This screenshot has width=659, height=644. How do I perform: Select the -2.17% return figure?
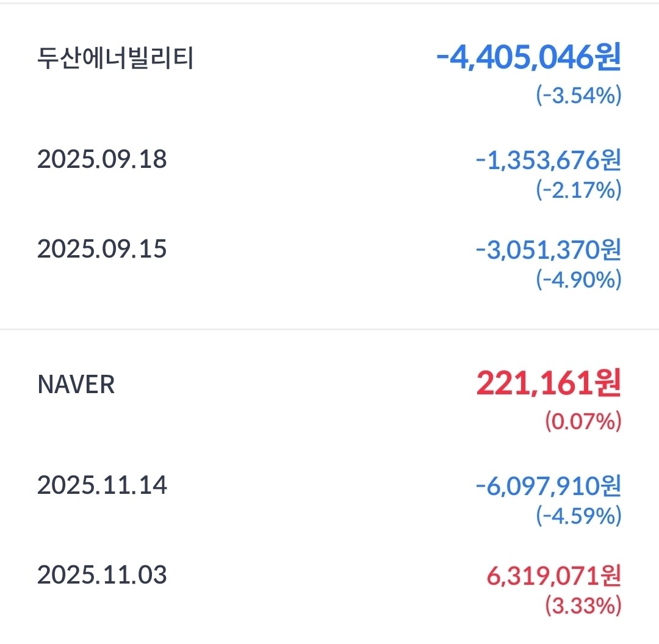(x=578, y=190)
